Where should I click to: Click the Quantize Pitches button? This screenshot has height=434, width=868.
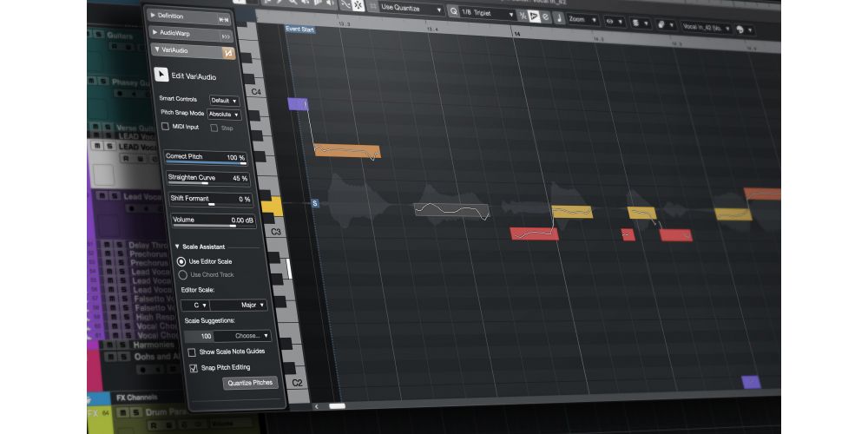tap(250, 383)
